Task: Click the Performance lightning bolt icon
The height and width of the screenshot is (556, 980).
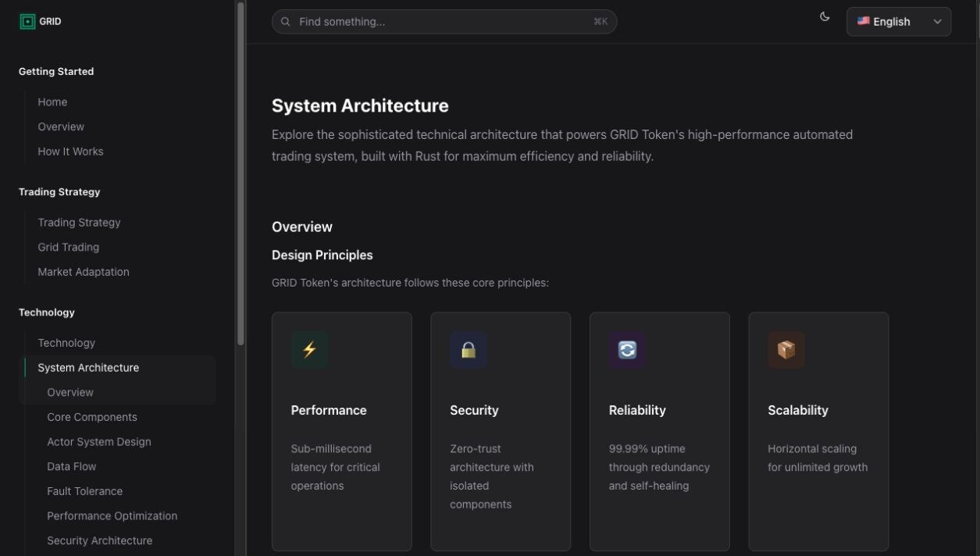Action: coord(309,350)
